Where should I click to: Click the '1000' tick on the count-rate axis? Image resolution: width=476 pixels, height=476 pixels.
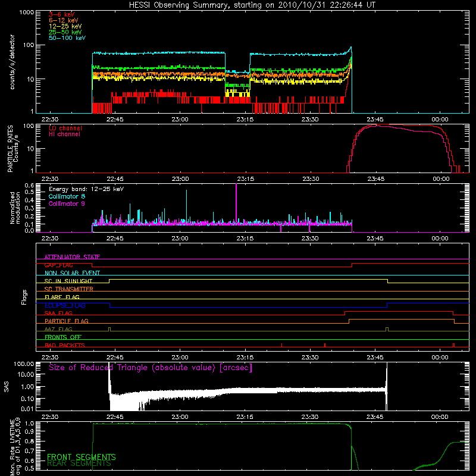[x=26, y=12]
